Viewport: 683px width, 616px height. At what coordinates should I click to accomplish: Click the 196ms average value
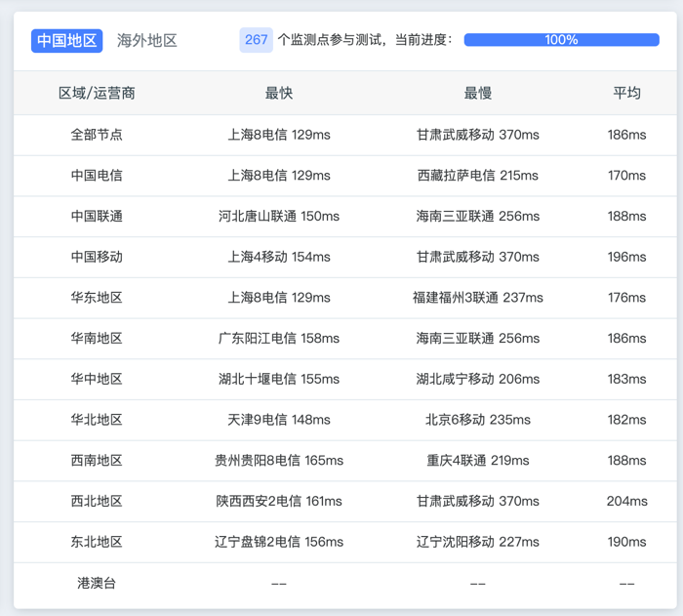(x=626, y=257)
